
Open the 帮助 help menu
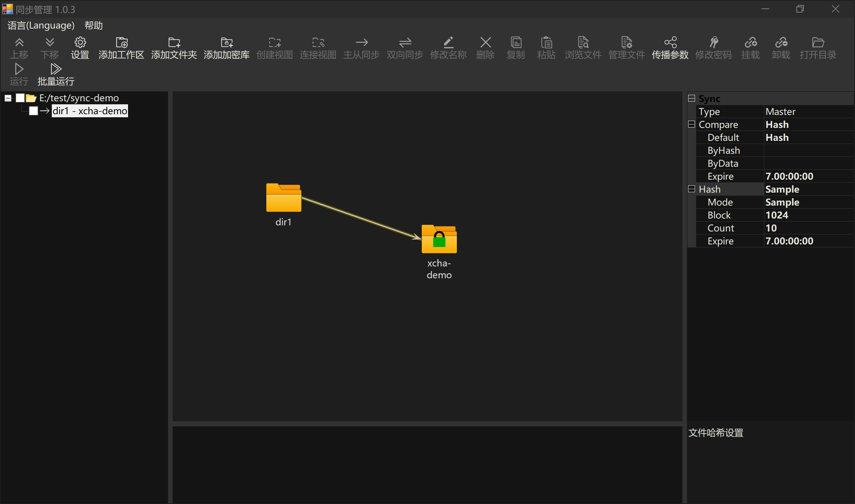tap(94, 26)
